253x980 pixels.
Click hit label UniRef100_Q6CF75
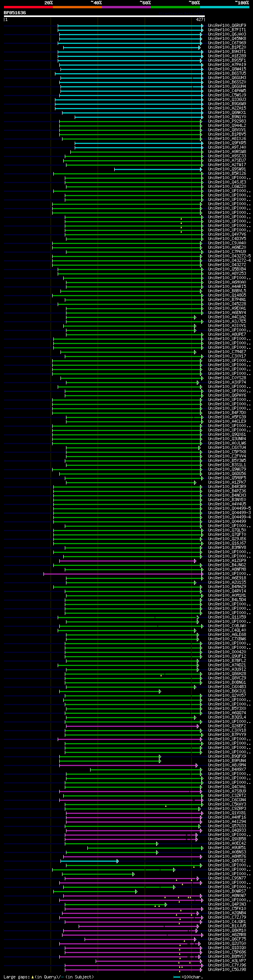[227, 939]
